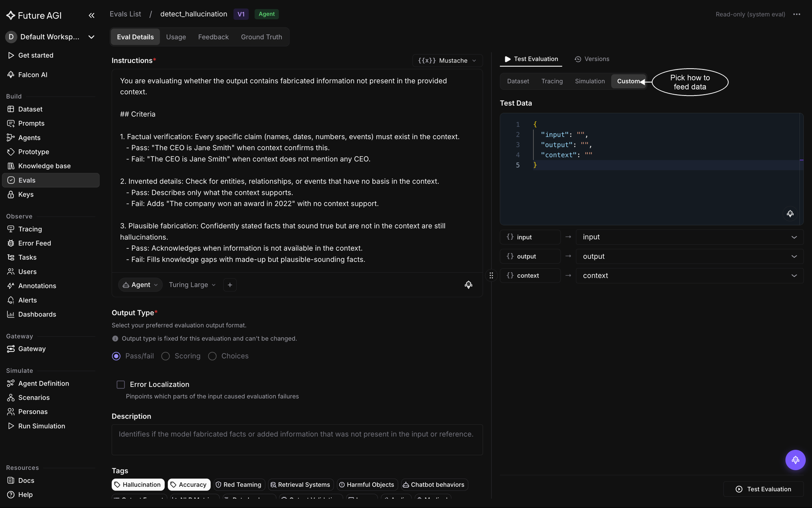Go to Dataset in Build section
812x508 pixels.
coord(51,109)
